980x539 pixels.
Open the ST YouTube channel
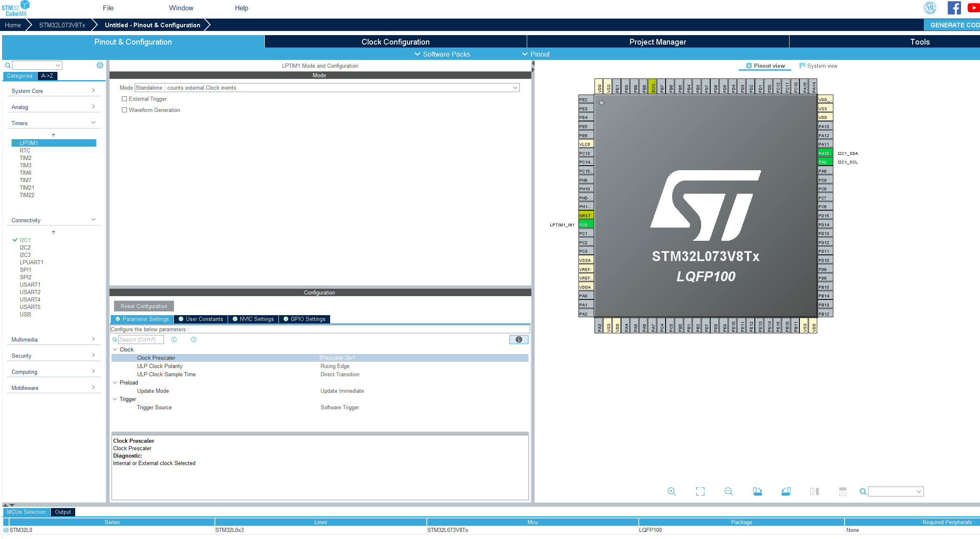(973, 8)
